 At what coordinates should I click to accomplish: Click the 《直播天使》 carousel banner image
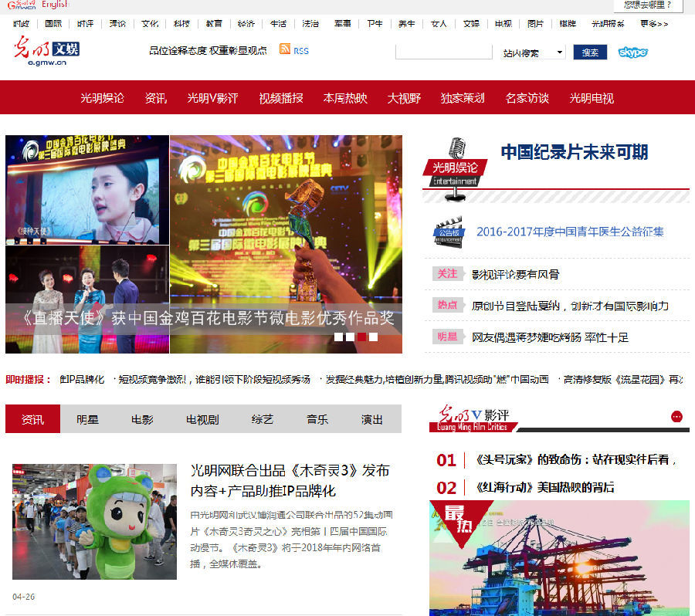[x=204, y=244]
